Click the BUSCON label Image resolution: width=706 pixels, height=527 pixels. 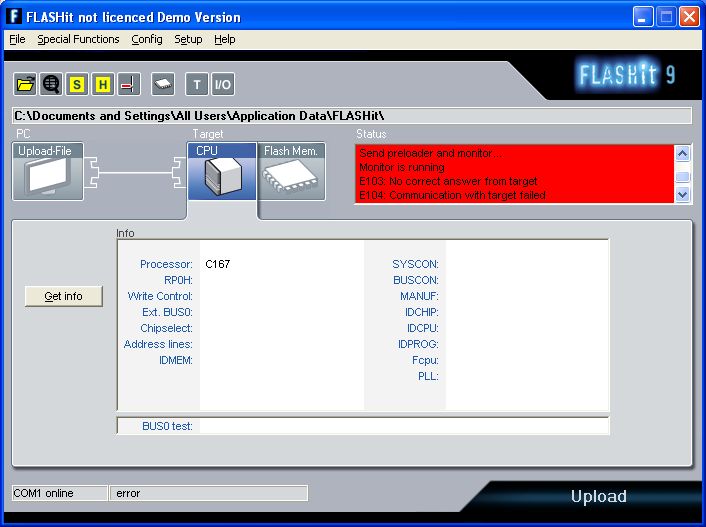pyautogui.click(x=416, y=280)
